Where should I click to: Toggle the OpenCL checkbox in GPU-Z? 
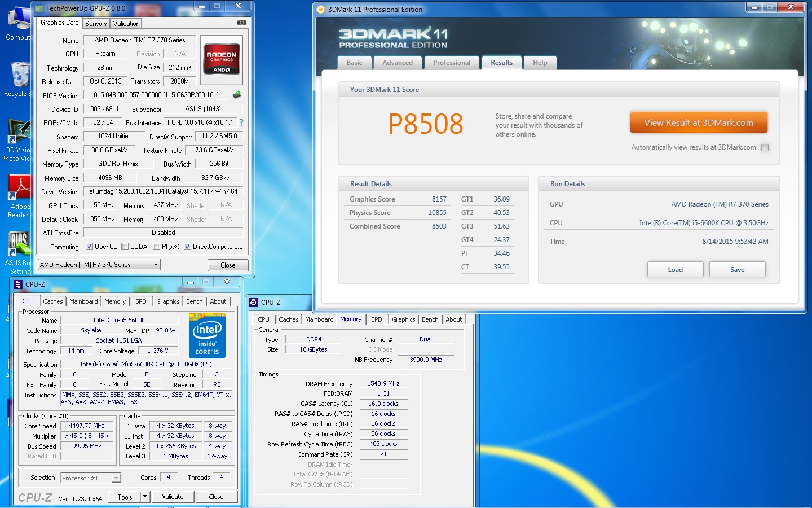(89, 247)
